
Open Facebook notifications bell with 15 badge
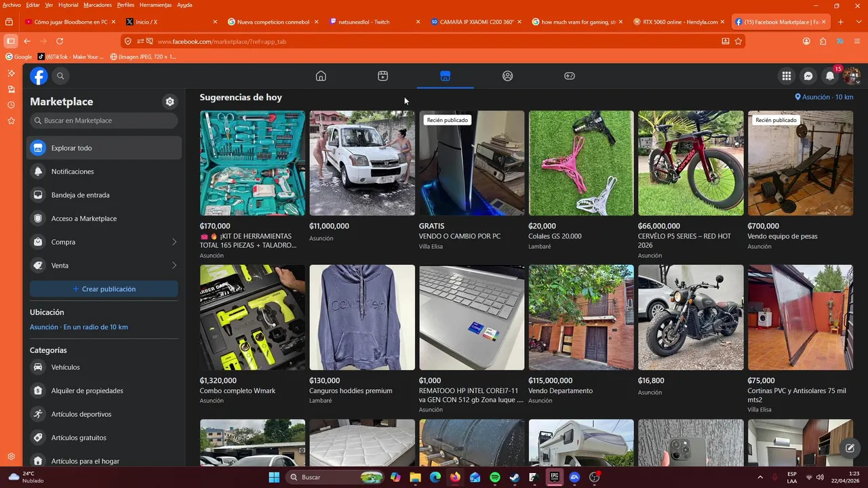tap(830, 76)
